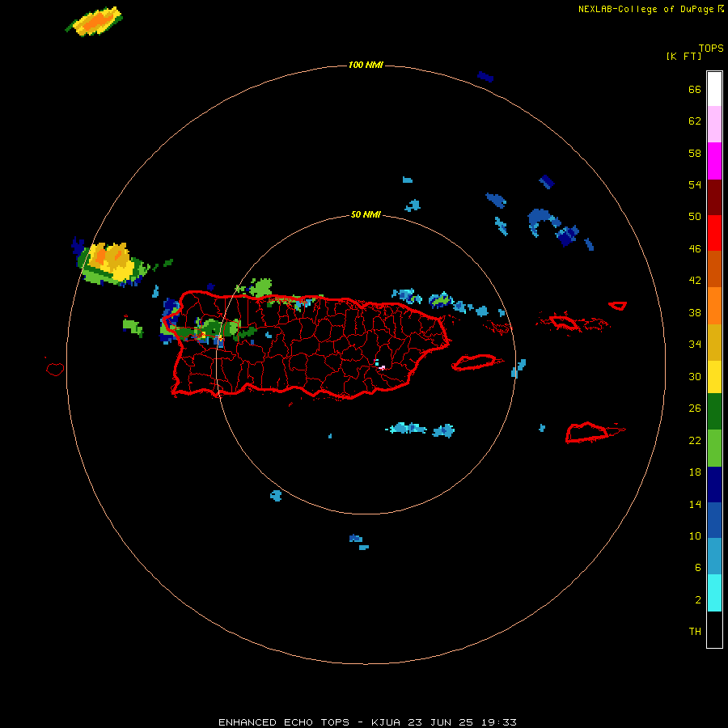Click the 100 NMI range ring label

pos(366,65)
